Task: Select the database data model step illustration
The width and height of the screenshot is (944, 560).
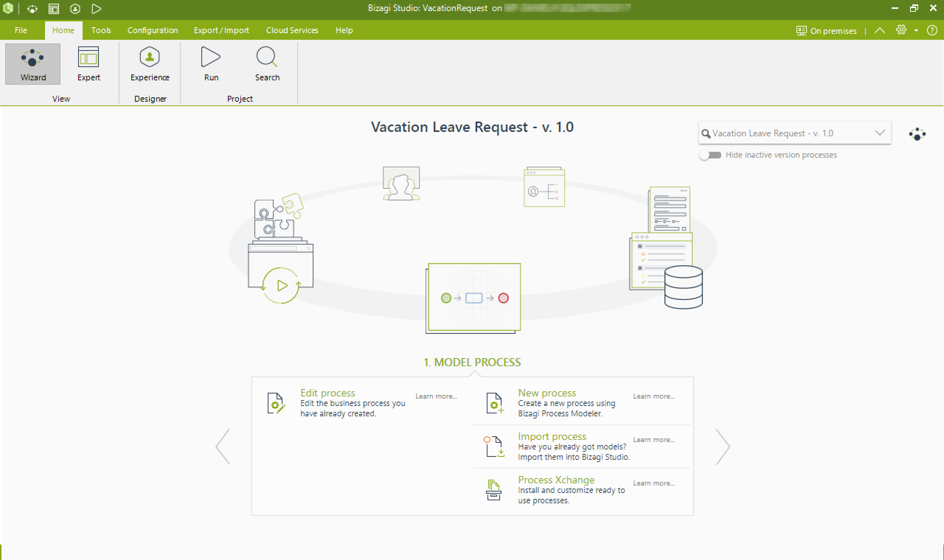Action: coord(683,287)
